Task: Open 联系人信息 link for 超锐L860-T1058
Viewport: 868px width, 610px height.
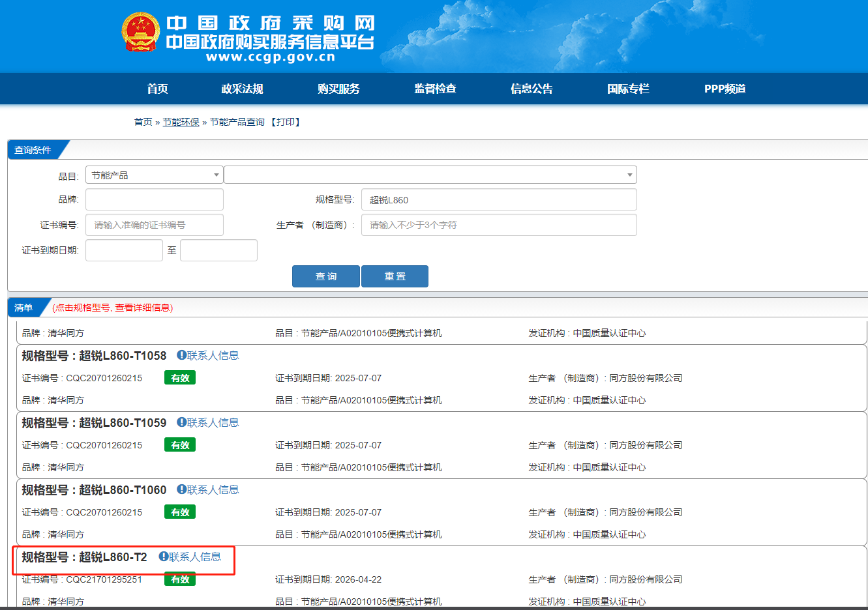Action: pyautogui.click(x=213, y=355)
